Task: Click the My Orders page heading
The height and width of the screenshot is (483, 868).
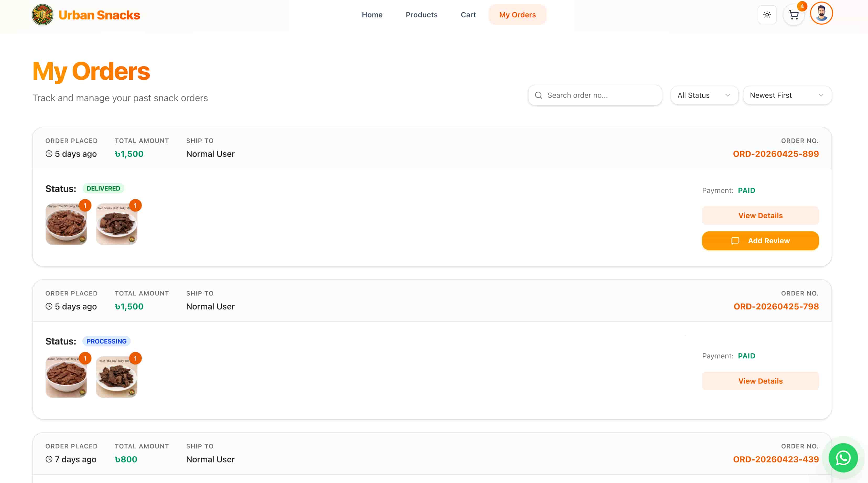Action: pos(91,71)
